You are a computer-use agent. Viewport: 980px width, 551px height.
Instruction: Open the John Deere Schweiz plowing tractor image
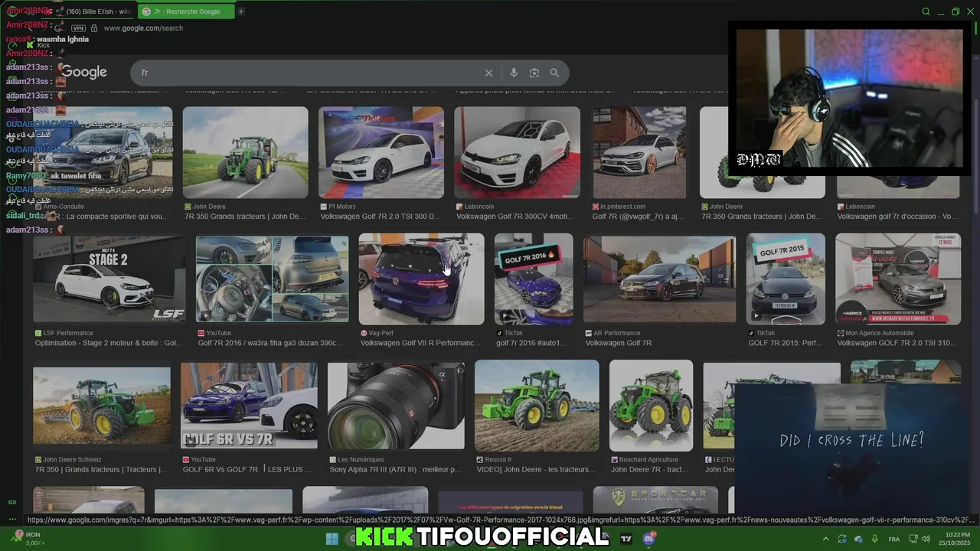pyautogui.click(x=102, y=406)
